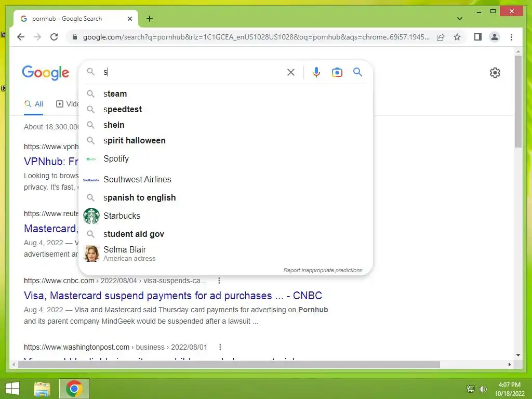Clear the search box with X
The image size is (532, 399).
point(291,72)
